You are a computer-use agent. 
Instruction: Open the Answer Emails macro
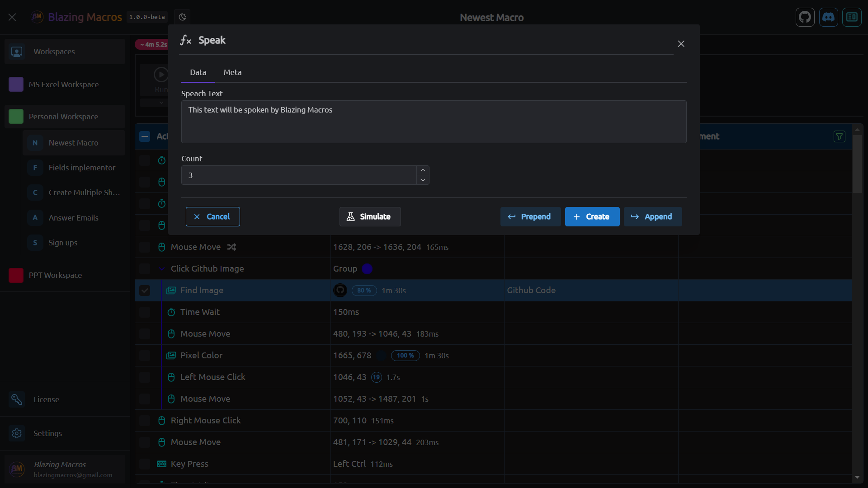pos(74,218)
